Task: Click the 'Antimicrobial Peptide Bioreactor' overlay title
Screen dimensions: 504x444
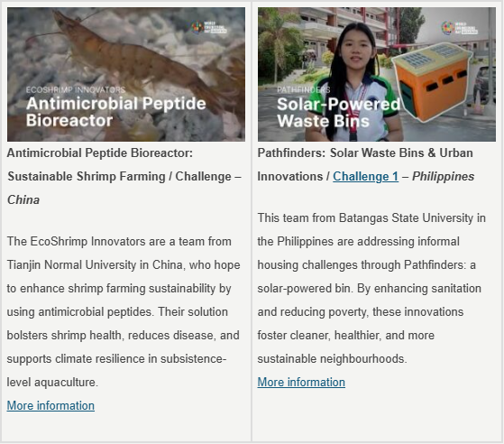Action: click(116, 112)
